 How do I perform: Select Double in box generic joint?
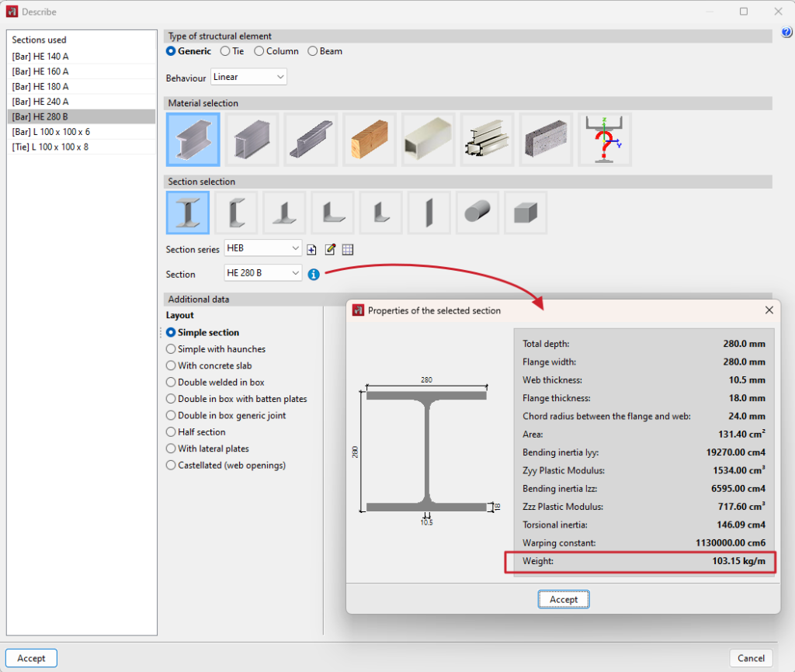pos(226,416)
